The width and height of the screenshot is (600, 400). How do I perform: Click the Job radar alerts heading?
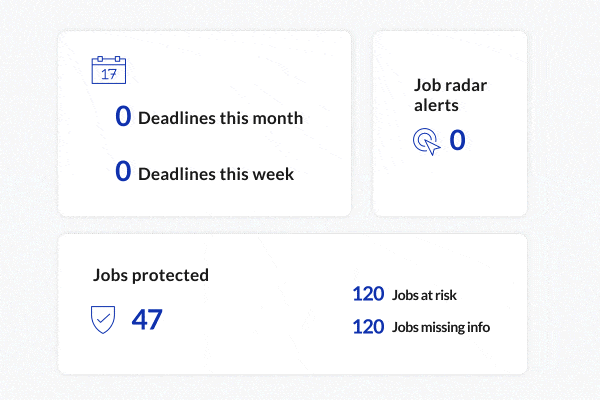pyautogui.click(x=450, y=94)
